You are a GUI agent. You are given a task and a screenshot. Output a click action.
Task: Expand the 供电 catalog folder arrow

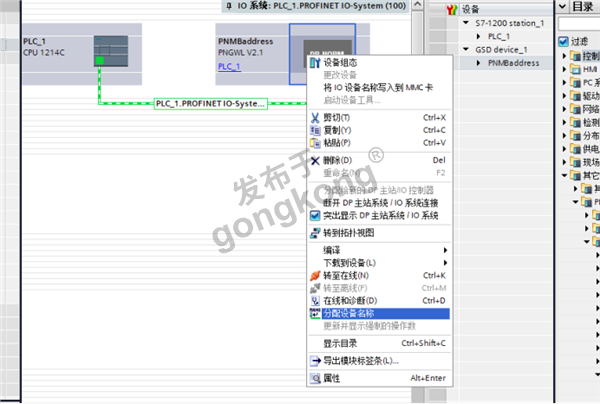click(x=564, y=149)
